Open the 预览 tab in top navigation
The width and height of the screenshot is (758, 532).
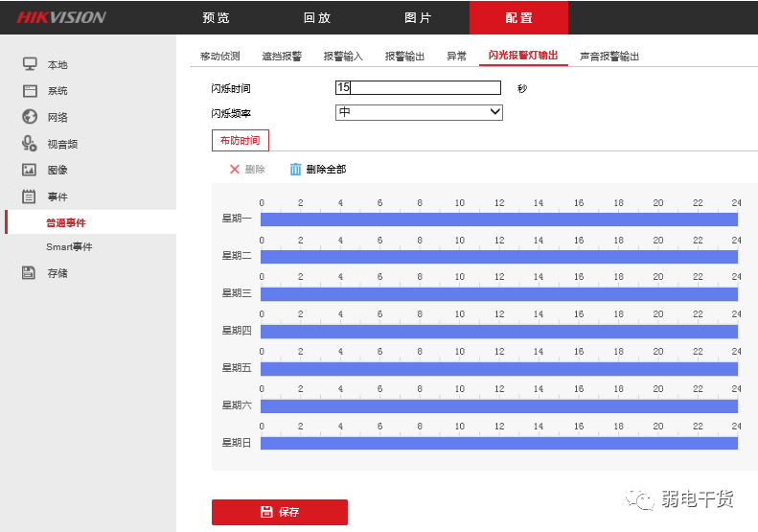pos(216,18)
